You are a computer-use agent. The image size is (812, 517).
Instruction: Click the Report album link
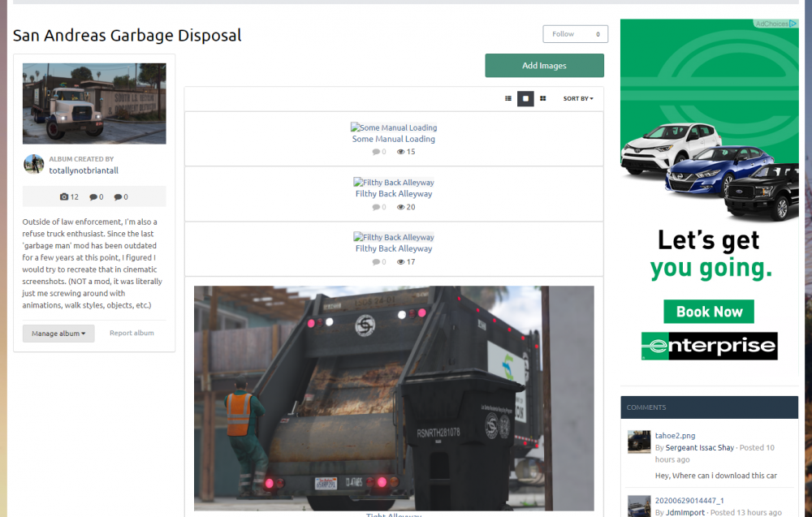[x=132, y=333]
